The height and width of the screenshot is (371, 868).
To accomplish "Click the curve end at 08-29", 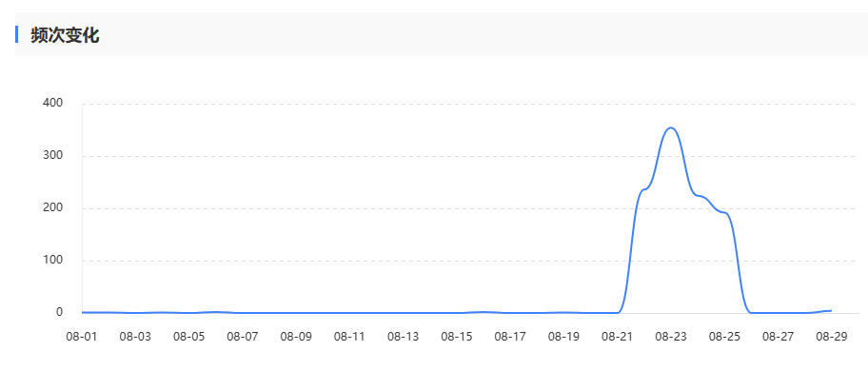I will tap(830, 311).
